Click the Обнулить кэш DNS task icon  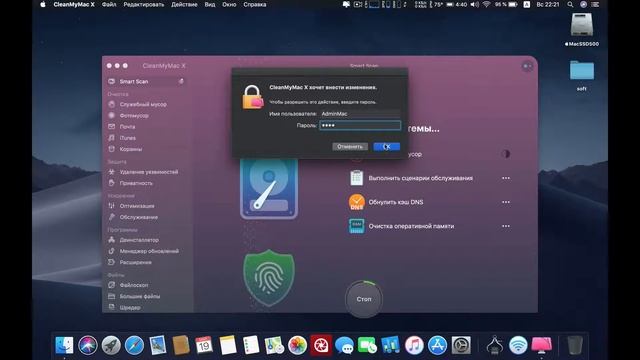[x=357, y=202]
